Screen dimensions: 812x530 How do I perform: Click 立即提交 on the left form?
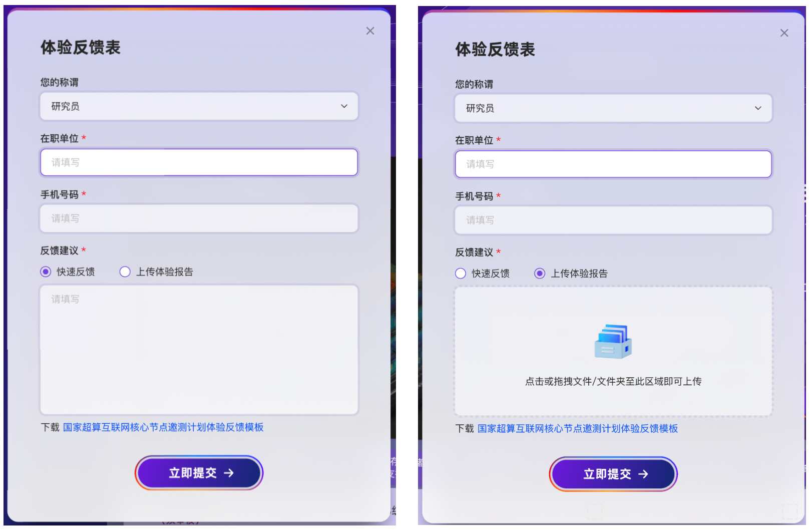pos(199,472)
